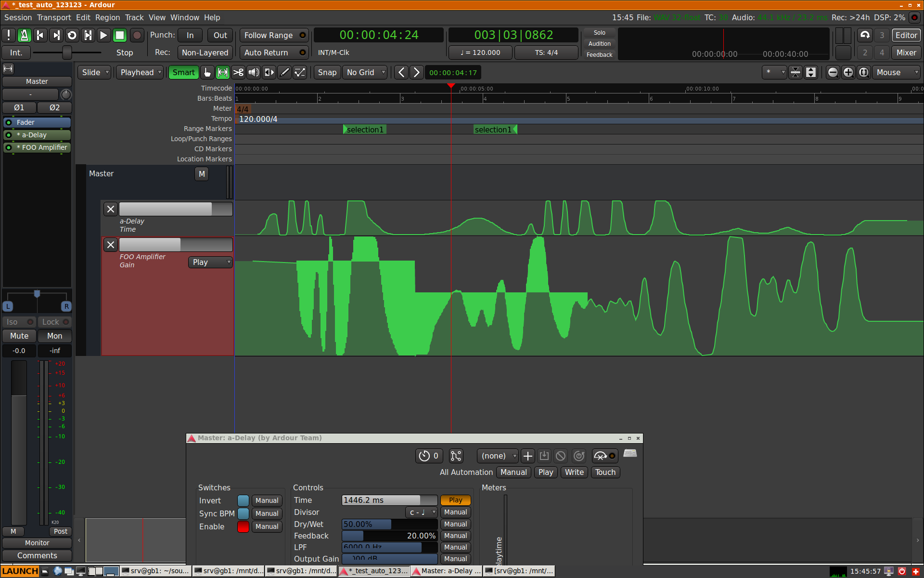Toggle plugin bypass/reset button in a-Delay window
Screen dimensions: 924x578
point(605,456)
